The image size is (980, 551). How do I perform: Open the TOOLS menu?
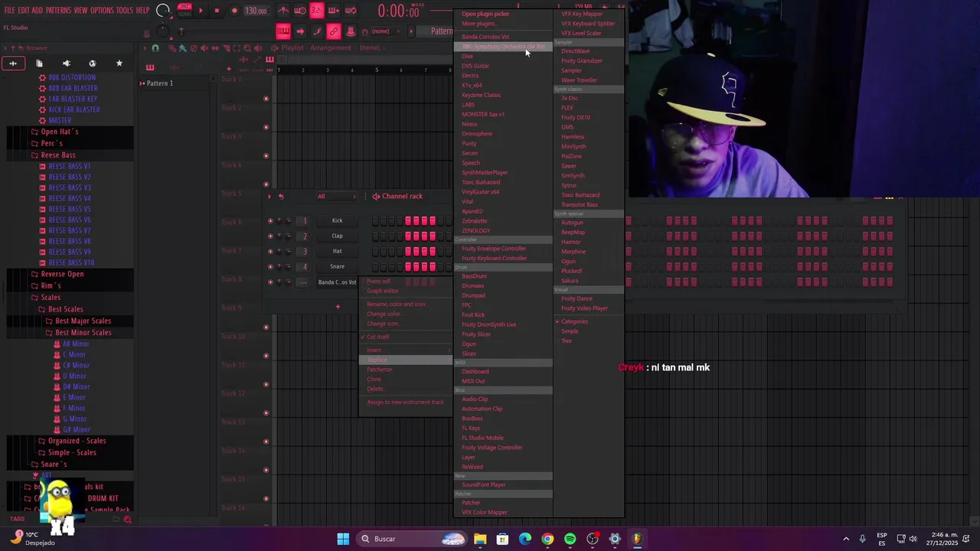click(125, 11)
